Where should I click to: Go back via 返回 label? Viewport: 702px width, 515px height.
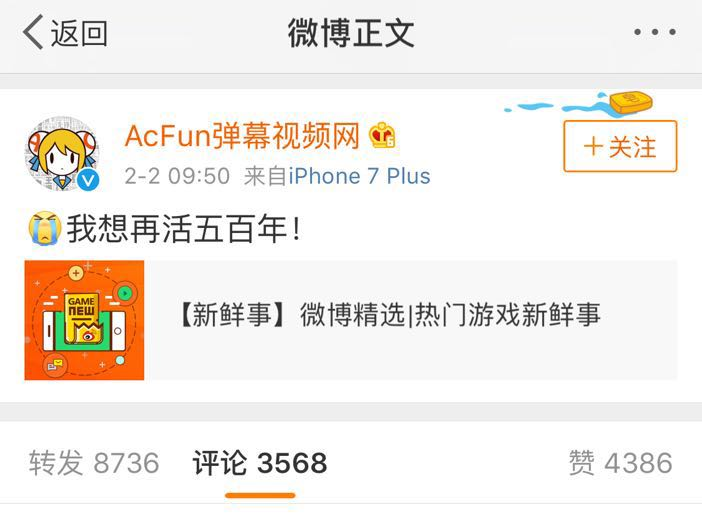[79, 33]
